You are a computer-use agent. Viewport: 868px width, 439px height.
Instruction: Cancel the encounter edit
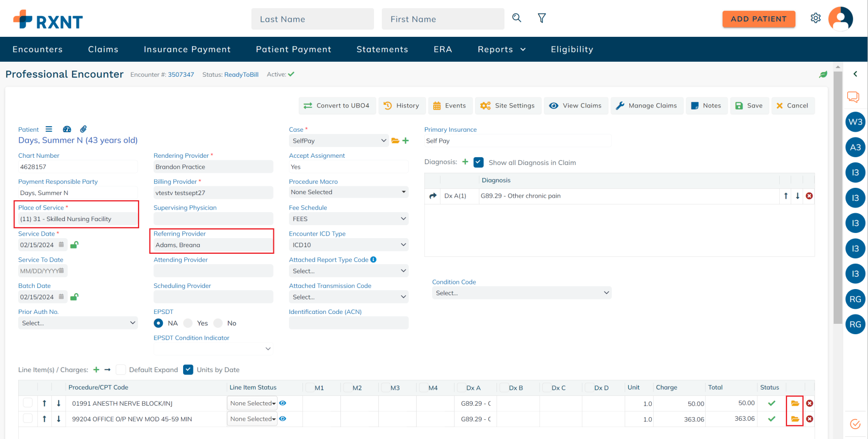click(x=793, y=105)
